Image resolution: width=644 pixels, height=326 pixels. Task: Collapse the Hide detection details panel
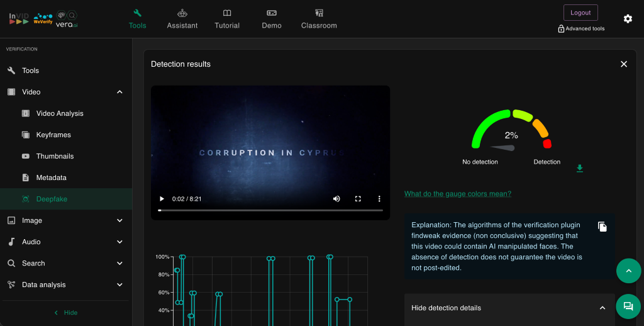pyautogui.click(x=602, y=308)
